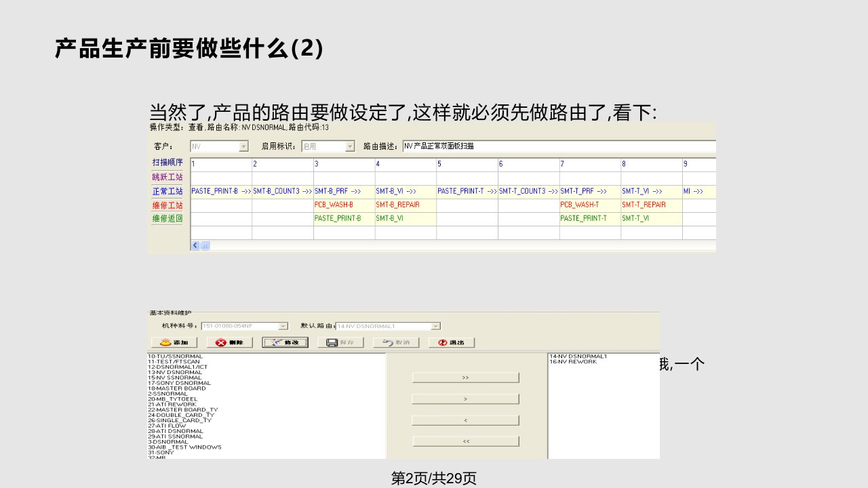The width and height of the screenshot is (868, 488).
Task: Click green SMT-B_VI in the 维修返回 row
Action: click(x=406, y=219)
